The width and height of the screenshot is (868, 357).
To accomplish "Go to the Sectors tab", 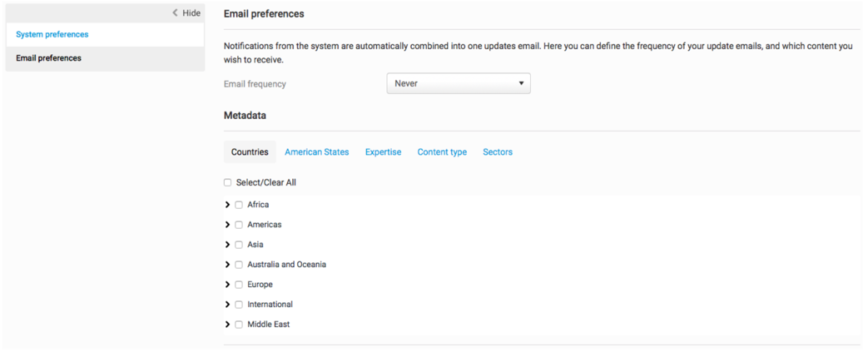I will 498,152.
